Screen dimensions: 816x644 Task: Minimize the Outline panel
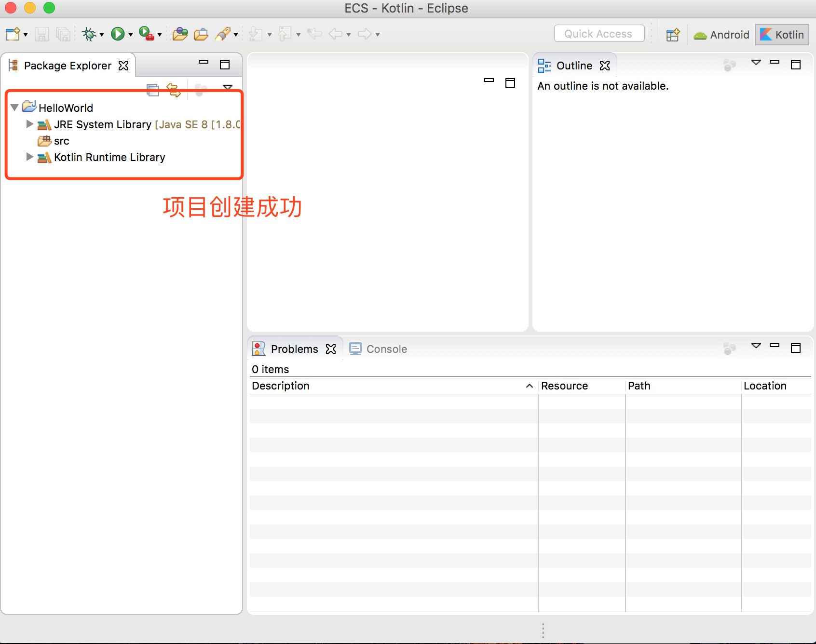point(775,62)
